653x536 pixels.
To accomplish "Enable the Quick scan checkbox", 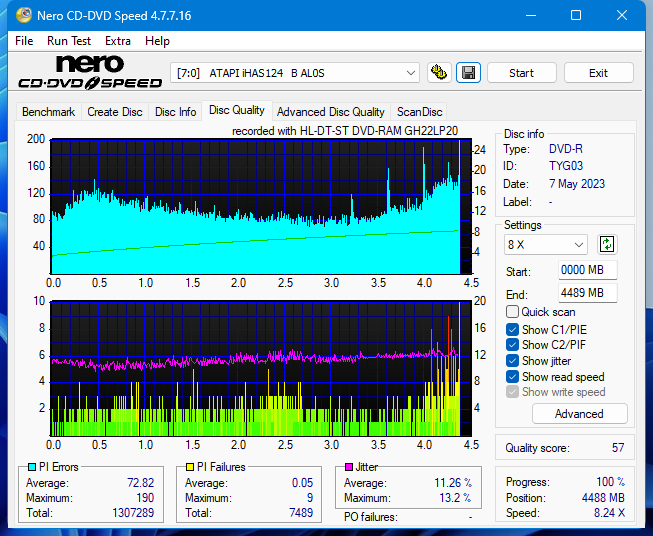I will [x=513, y=312].
